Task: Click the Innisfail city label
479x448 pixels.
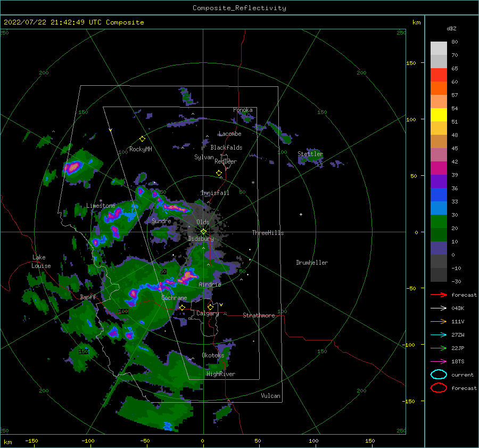Action: [x=215, y=193]
